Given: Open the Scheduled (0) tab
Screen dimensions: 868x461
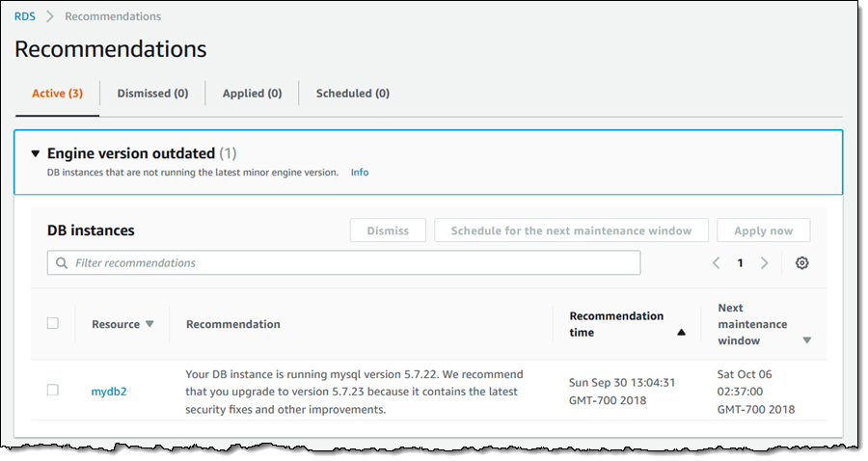Looking at the screenshot, I should (352, 94).
